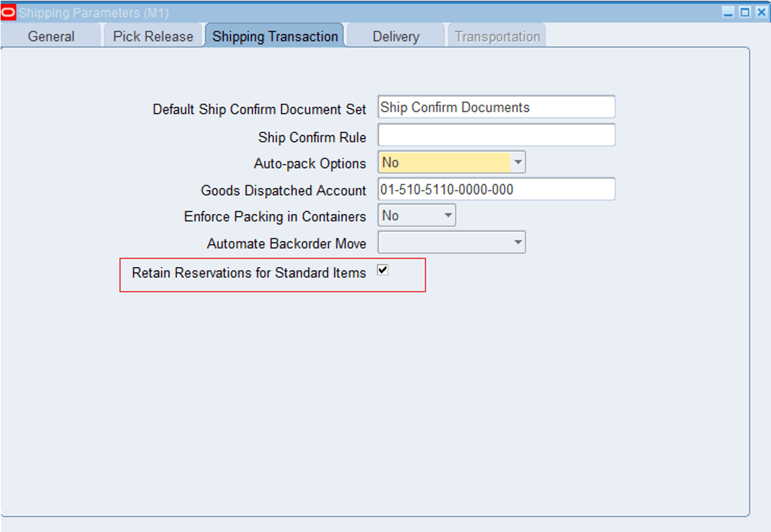The height and width of the screenshot is (532, 771).
Task: Expand the Enforce Packing in Containers dropdown
Action: tap(447, 215)
